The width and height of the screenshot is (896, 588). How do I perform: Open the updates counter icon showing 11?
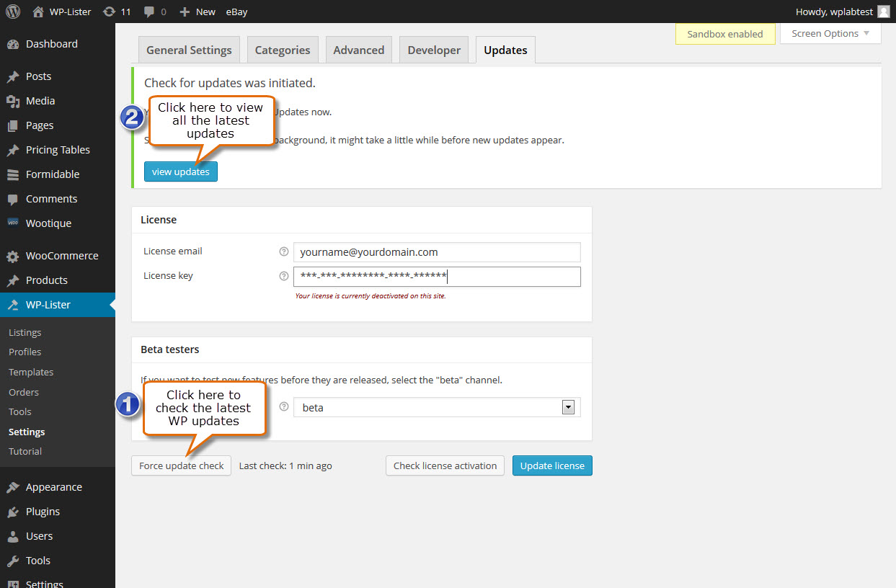[109, 12]
